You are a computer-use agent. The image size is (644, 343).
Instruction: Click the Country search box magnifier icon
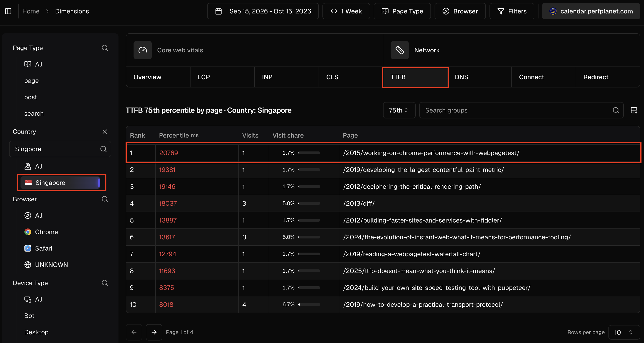point(103,149)
